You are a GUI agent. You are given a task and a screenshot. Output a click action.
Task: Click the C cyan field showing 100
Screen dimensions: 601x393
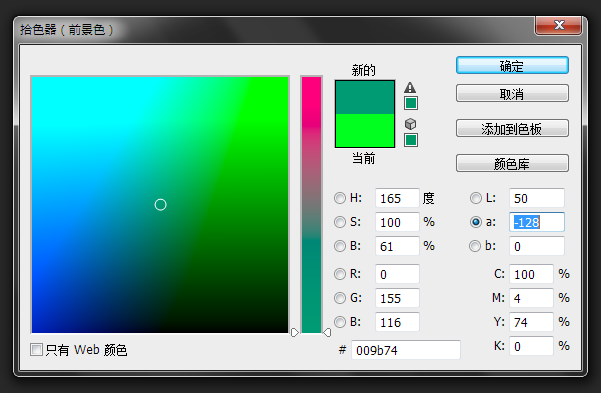pyautogui.click(x=531, y=274)
